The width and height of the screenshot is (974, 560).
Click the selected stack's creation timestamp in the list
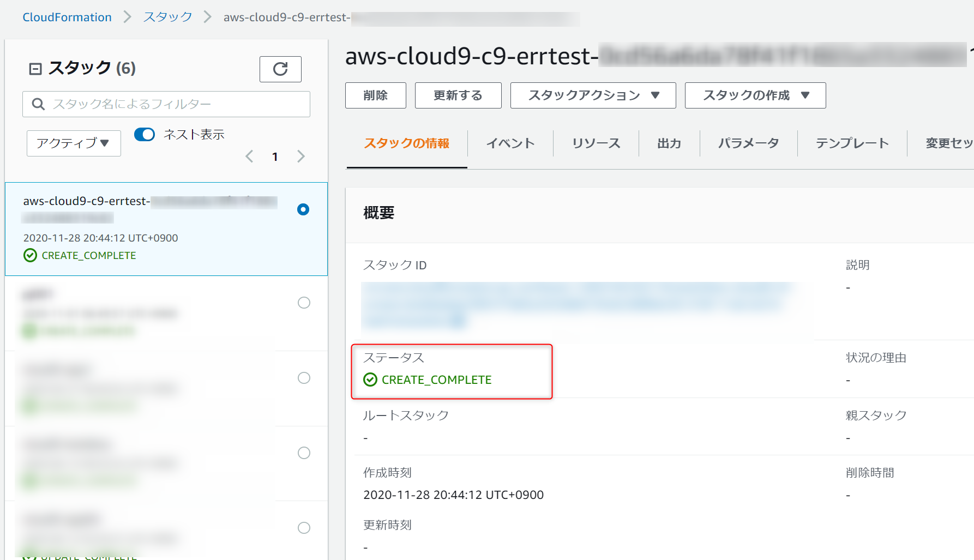click(100, 238)
